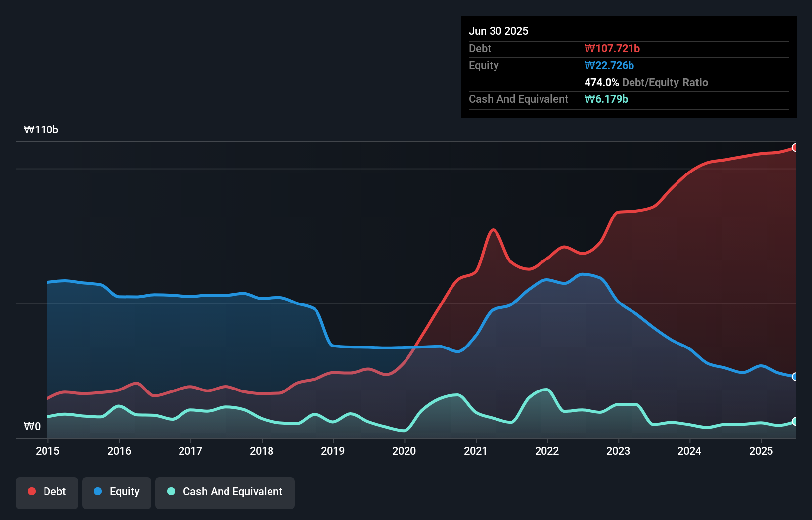Open details for the Debt/Equity Ratio row
812x520 pixels.
pos(646,82)
